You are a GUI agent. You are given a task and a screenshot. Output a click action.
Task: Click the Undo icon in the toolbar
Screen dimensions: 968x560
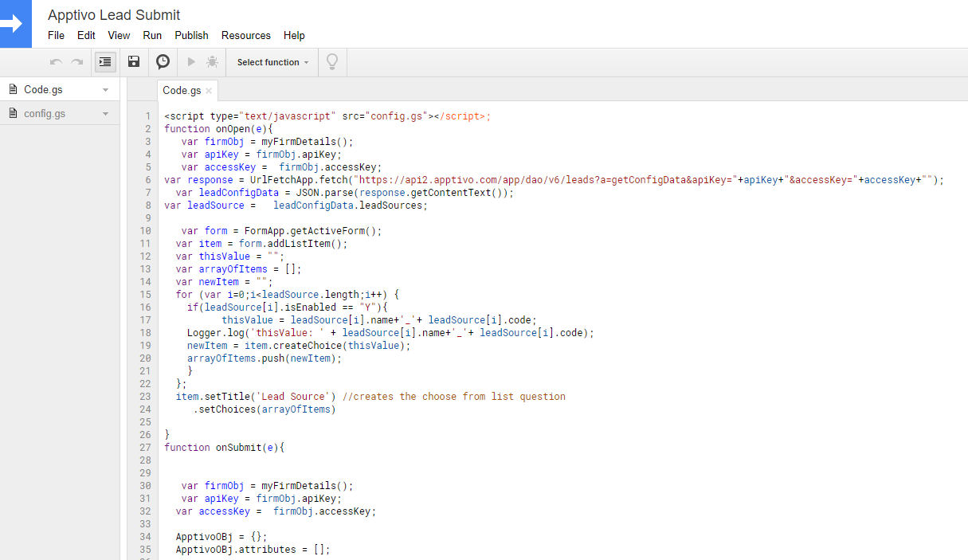[55, 61]
